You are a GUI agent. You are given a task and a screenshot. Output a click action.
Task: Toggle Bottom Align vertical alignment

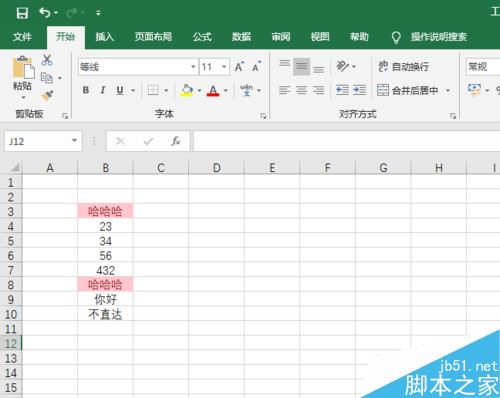click(x=319, y=69)
